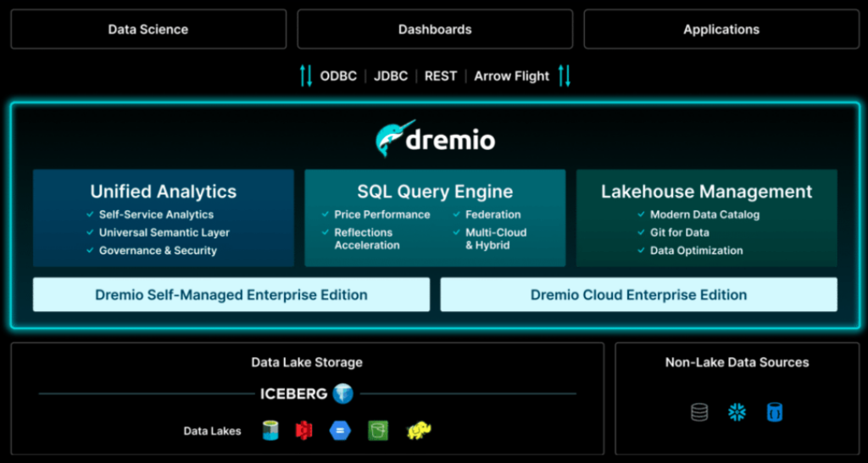The height and width of the screenshot is (463, 868).
Task: Click the Governance & Security item
Action: pos(158,250)
